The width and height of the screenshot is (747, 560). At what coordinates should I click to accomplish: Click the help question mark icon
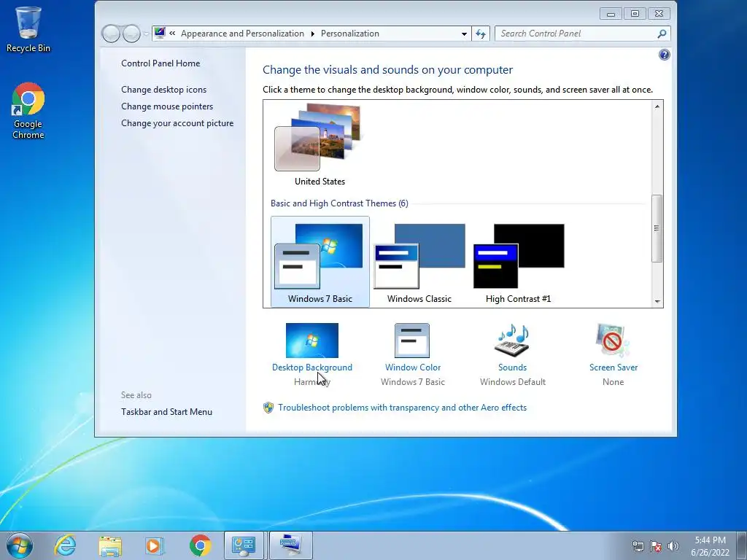point(664,55)
